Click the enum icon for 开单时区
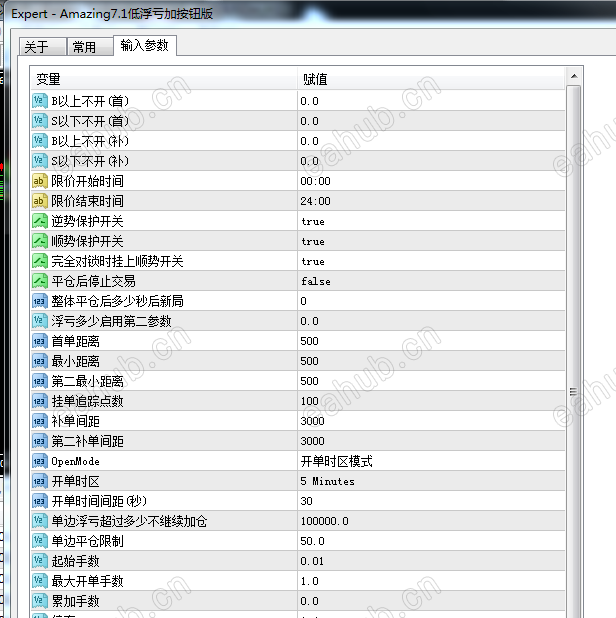616x618 pixels. click(39, 481)
